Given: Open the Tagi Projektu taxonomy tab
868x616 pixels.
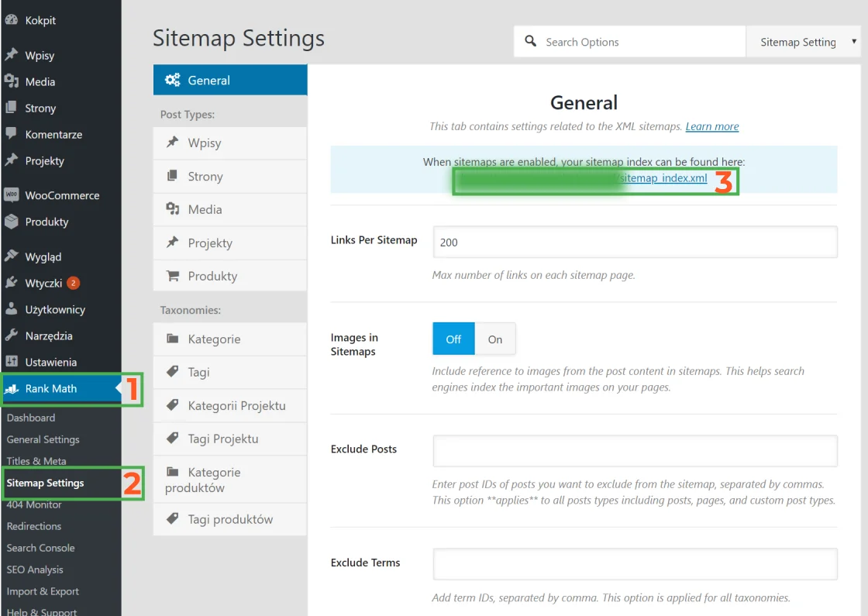Looking at the screenshot, I should [230, 439].
